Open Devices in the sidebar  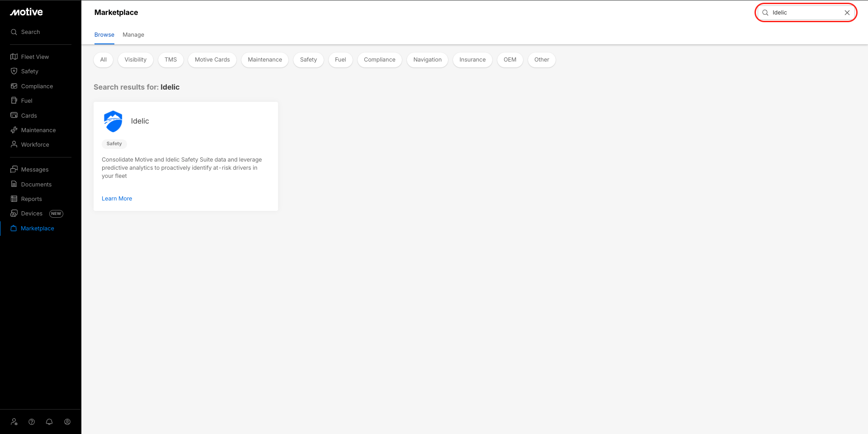[32, 214]
